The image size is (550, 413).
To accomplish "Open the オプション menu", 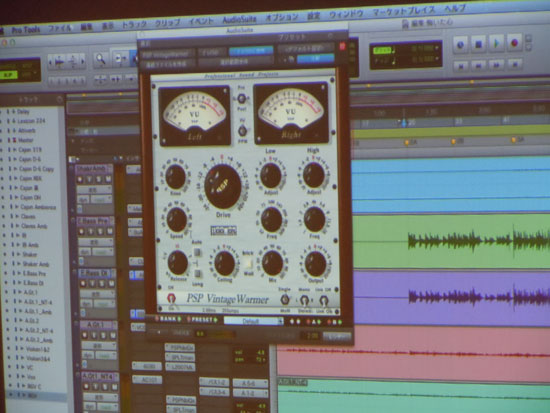I will point(282,17).
